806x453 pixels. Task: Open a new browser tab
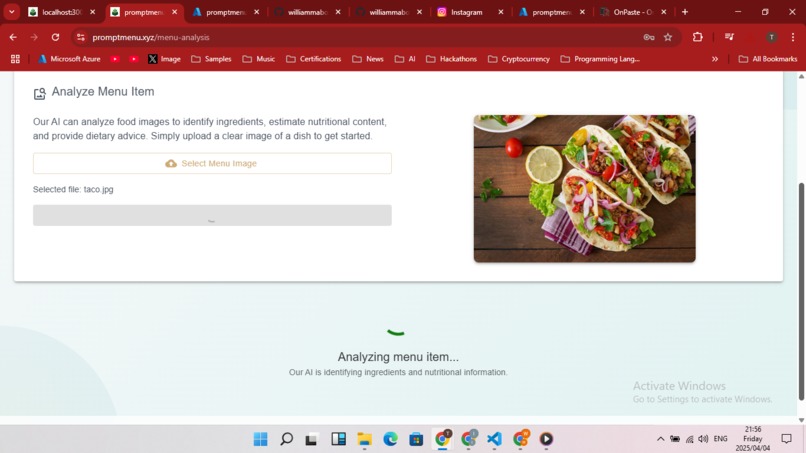pyautogui.click(x=685, y=12)
